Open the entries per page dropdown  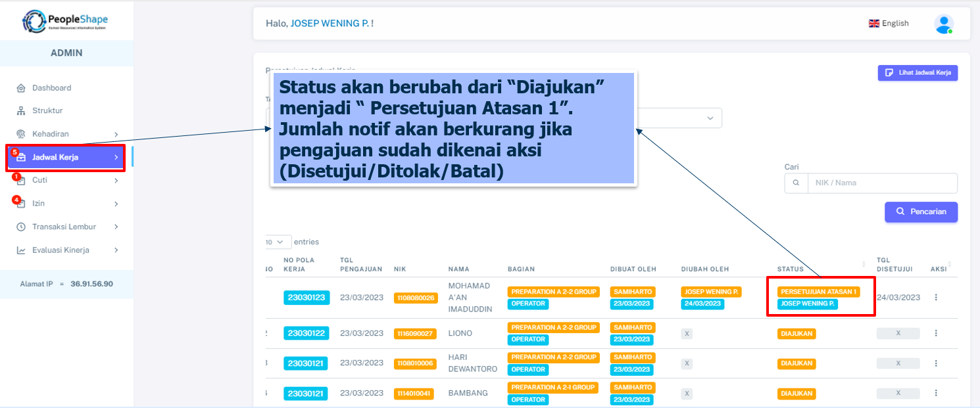click(278, 242)
